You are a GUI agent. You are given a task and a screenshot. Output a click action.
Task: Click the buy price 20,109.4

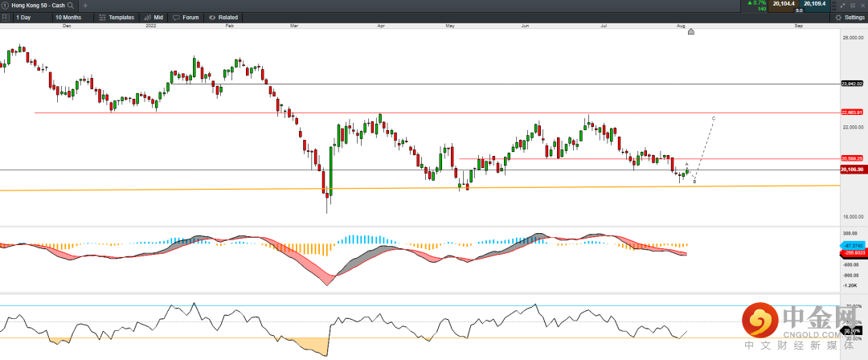click(x=815, y=4)
